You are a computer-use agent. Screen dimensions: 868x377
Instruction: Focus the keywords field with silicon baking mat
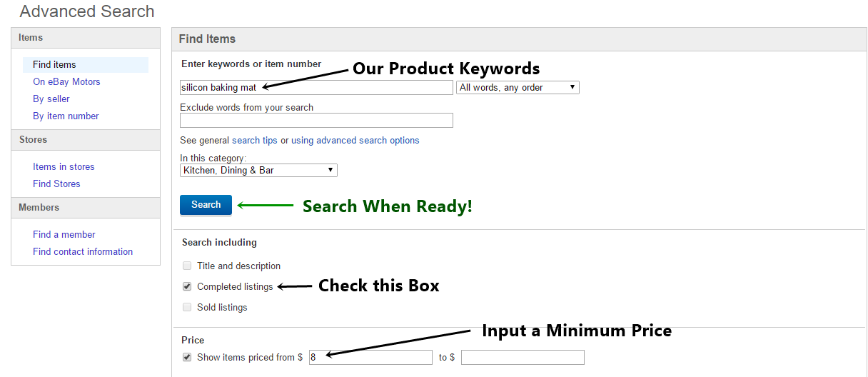(x=316, y=87)
